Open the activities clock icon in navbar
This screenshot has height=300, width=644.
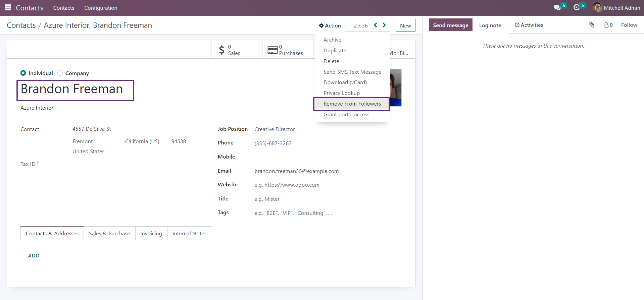pyautogui.click(x=577, y=7)
